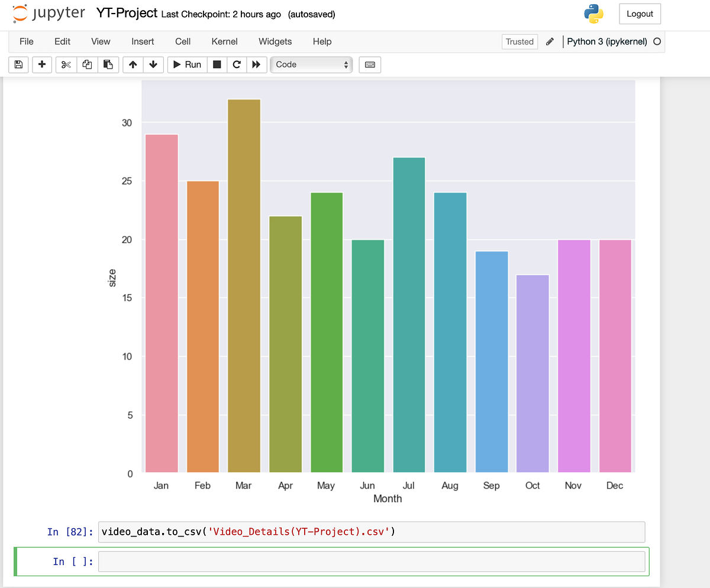Paste cells below using the clipboard icon
The height and width of the screenshot is (588, 710).
[108, 64]
